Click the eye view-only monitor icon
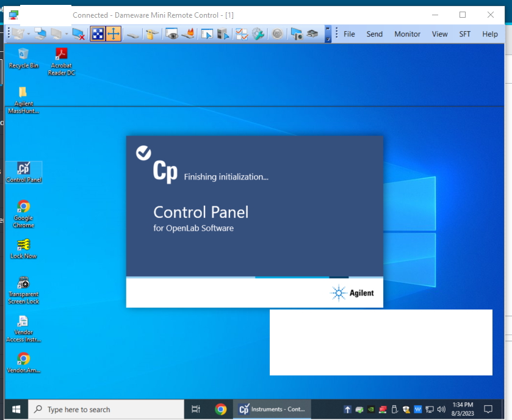512x420 pixels. (171, 34)
